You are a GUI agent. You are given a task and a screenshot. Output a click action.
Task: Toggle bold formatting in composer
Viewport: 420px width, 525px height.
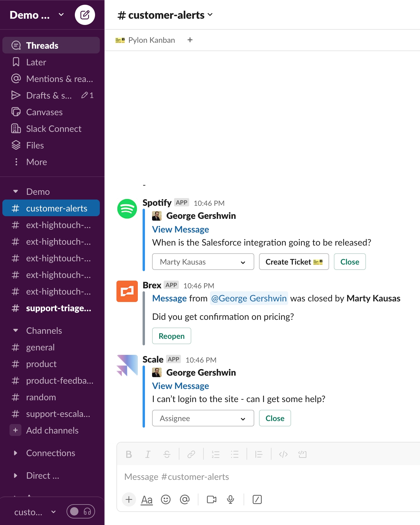click(x=129, y=454)
